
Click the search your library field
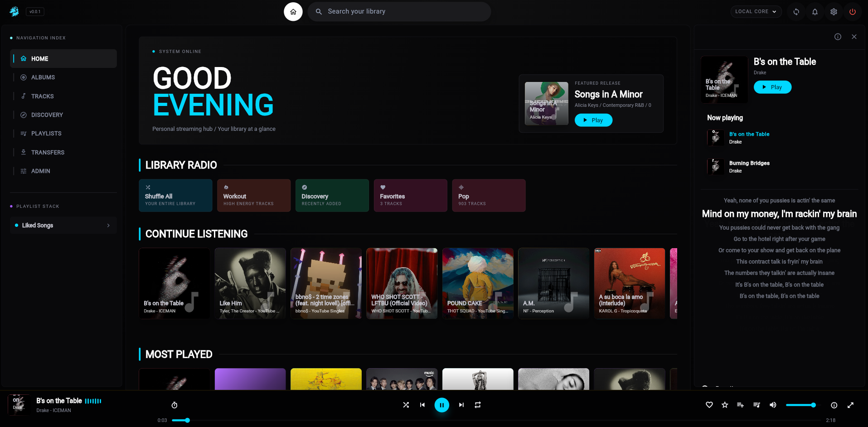[x=399, y=12]
